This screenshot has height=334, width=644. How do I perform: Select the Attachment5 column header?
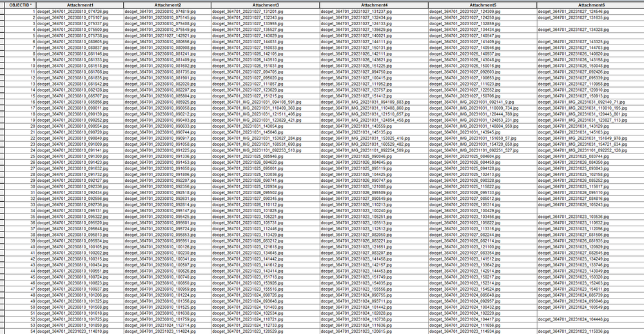[483, 5]
